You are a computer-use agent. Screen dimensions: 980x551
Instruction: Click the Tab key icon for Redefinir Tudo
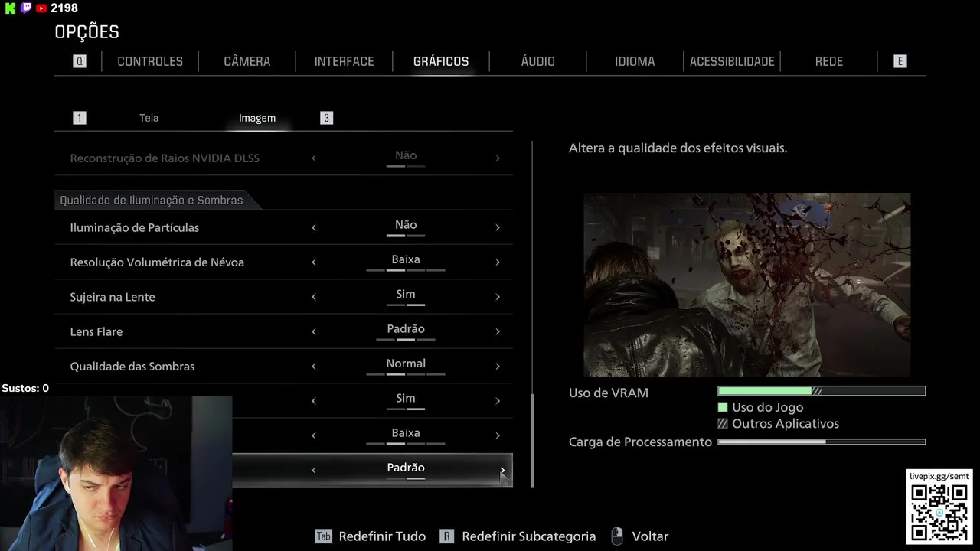[x=324, y=536]
